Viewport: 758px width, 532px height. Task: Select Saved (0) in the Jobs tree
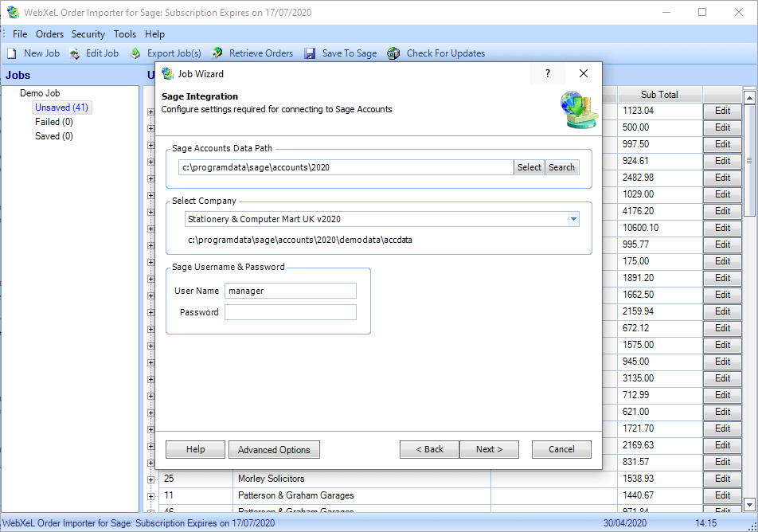(54, 136)
